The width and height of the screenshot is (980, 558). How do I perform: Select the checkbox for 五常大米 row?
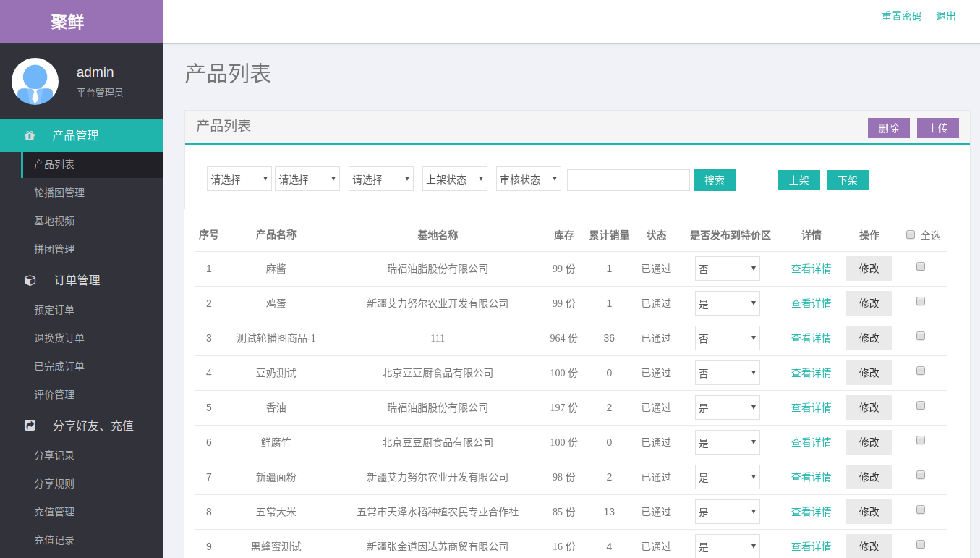(921, 510)
